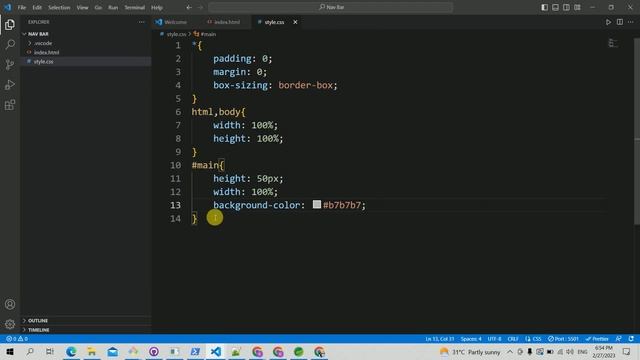Screen dimensions: 640x360
Task: Open editor More Actions ellipsis
Action: point(631,22)
